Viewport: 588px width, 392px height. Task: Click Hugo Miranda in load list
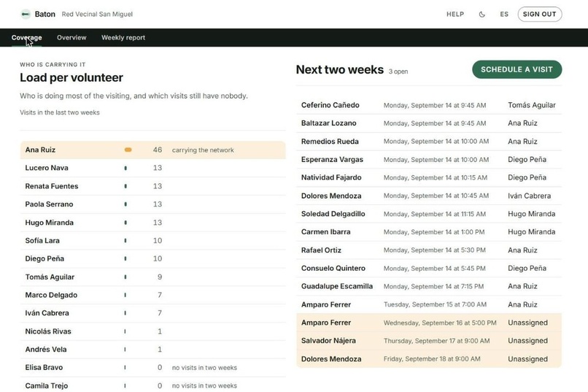tap(152, 223)
